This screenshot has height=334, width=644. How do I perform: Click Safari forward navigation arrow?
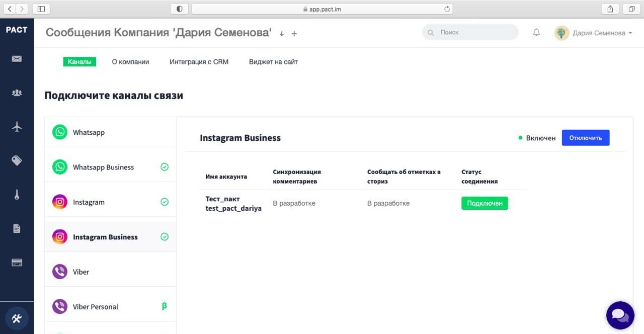(22, 9)
